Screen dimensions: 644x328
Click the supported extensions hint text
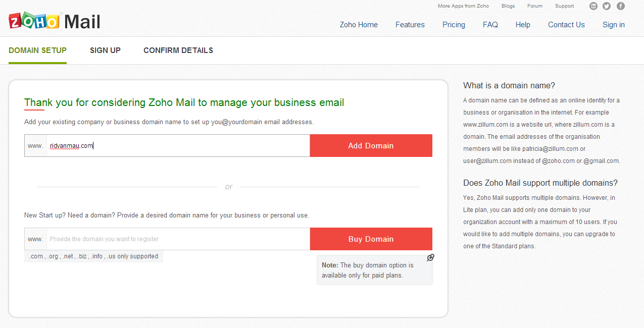point(93,256)
